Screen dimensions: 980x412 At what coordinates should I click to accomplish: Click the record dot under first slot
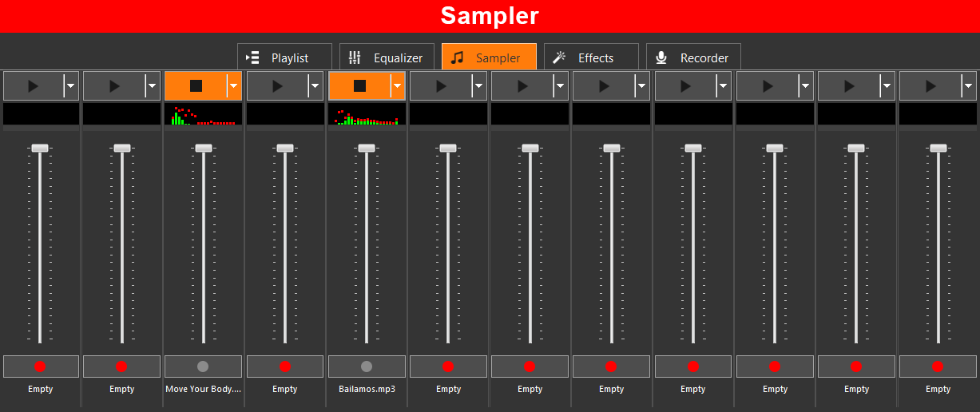(41, 366)
